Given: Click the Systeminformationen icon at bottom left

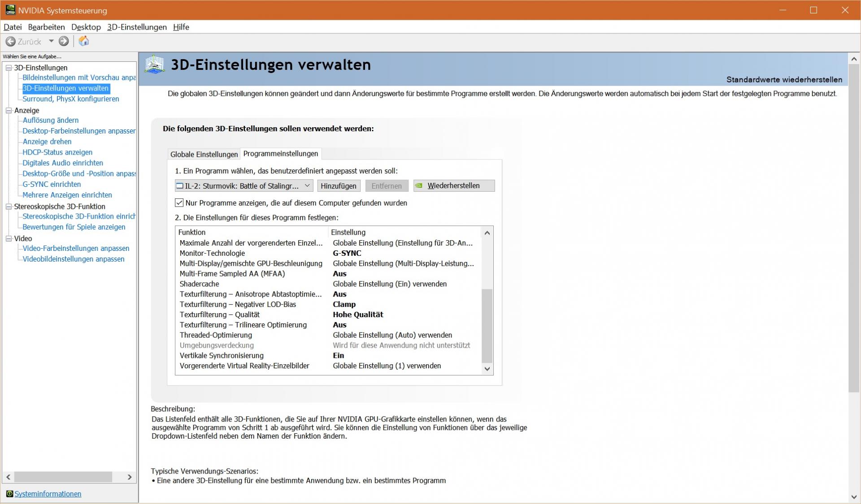Looking at the screenshot, I should click(x=9, y=494).
